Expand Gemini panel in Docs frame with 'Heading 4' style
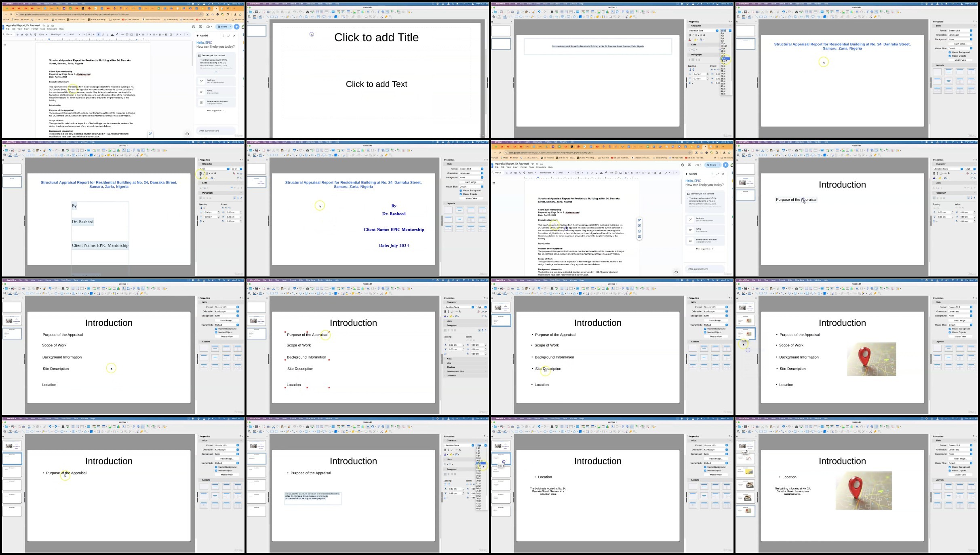Viewport: 980px width, 555px height. [228, 36]
